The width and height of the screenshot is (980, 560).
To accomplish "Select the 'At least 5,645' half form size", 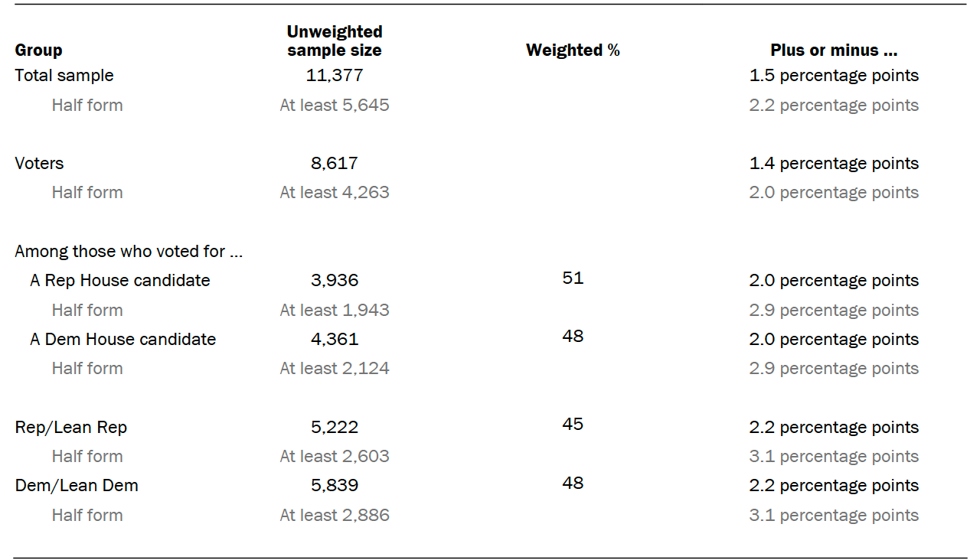I will (x=335, y=106).
